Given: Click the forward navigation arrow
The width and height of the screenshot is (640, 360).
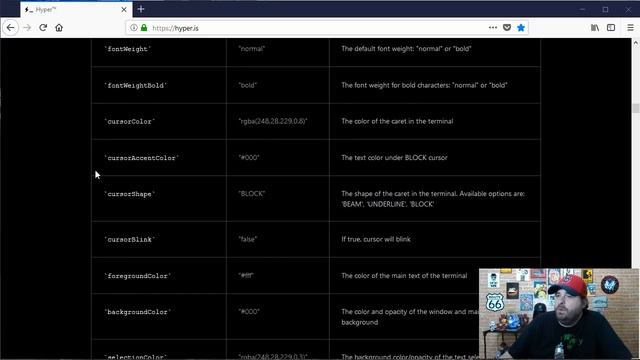Looking at the screenshot, I should 27,28.
